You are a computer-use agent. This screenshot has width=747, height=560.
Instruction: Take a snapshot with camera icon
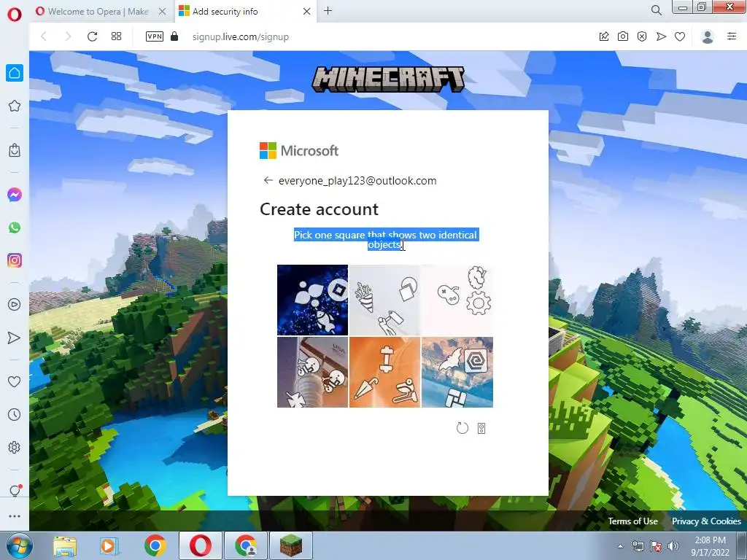pyautogui.click(x=623, y=36)
